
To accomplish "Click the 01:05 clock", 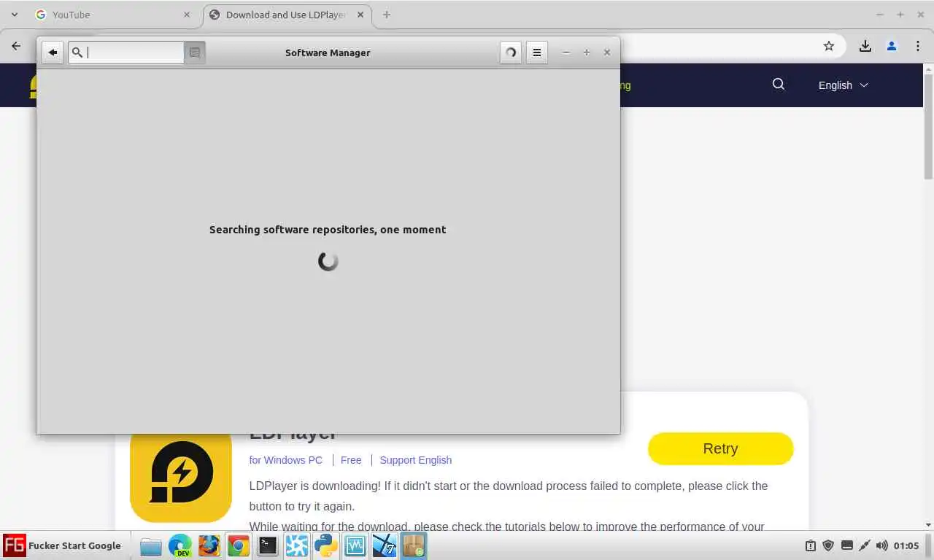I will pos(906,545).
